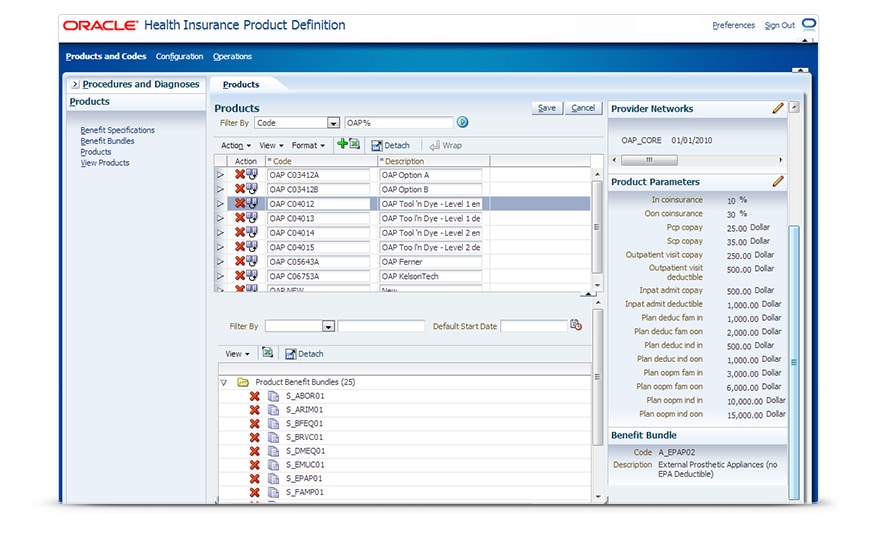Click the Preferences link
The image size is (880, 533).
733,25
